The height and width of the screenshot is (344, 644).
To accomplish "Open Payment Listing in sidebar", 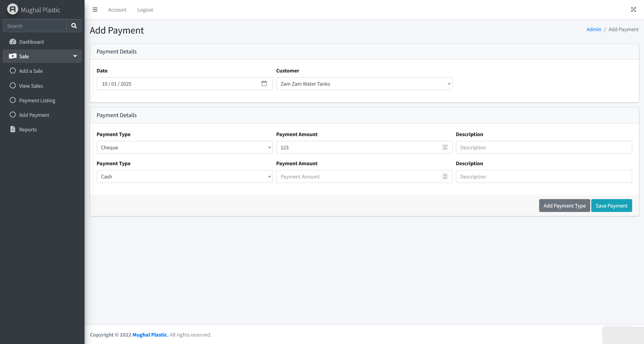I will click(x=37, y=101).
